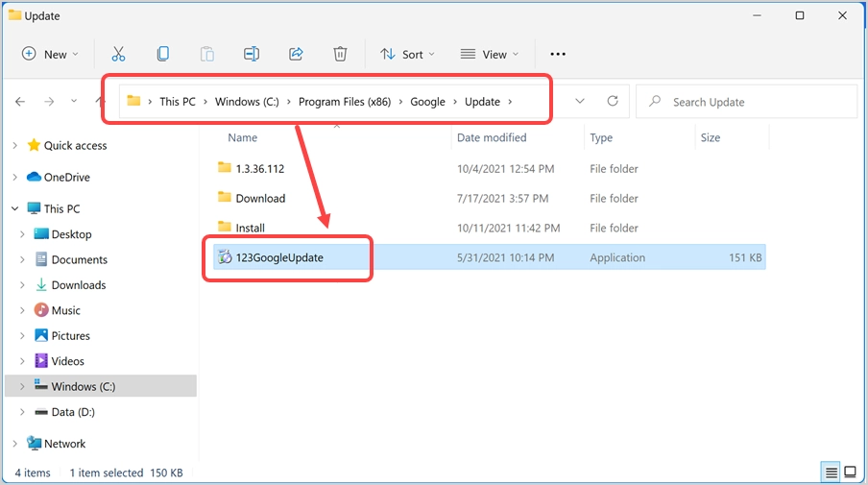This screenshot has height=485, width=868.
Task: Click the Delete trash can icon
Action: (x=340, y=54)
